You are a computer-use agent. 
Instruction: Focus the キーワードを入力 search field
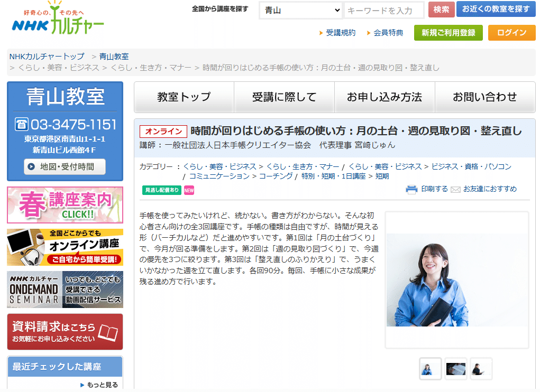[384, 11]
